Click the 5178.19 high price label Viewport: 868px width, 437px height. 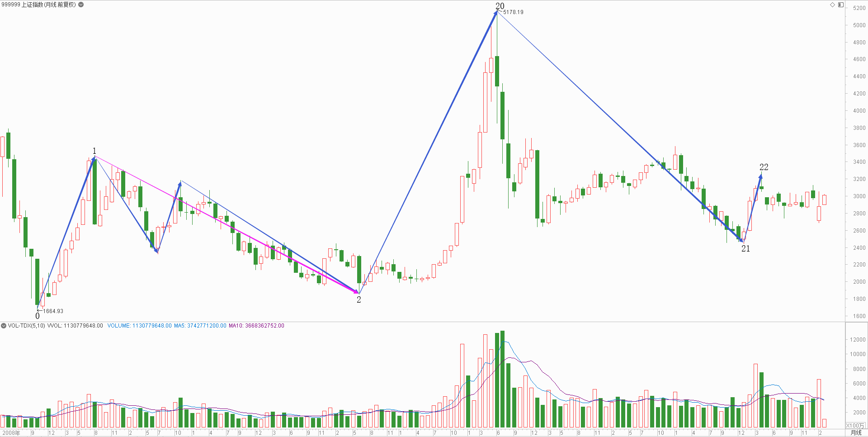point(513,12)
